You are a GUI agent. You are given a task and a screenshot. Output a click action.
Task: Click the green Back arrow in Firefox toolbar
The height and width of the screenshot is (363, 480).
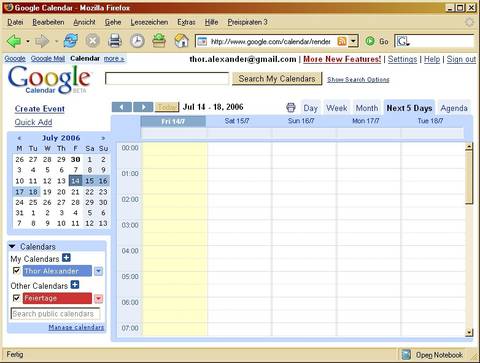click(14, 41)
